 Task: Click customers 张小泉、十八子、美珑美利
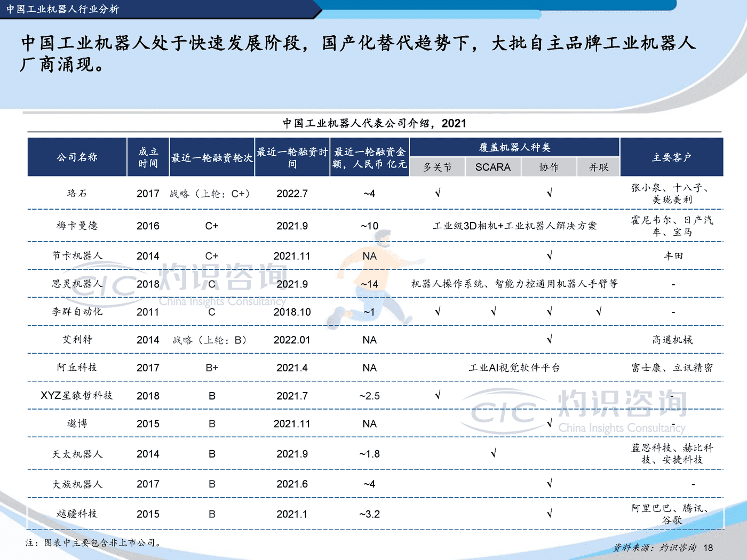point(672,194)
